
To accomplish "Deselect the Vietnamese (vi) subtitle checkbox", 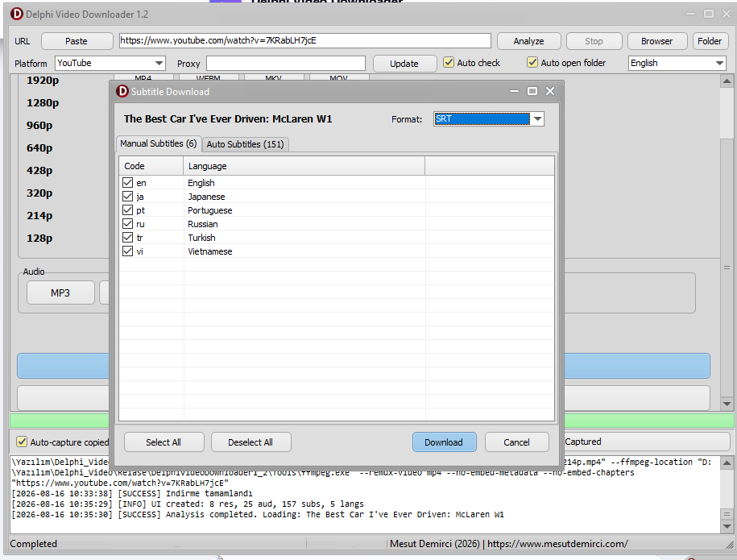I will (x=127, y=251).
